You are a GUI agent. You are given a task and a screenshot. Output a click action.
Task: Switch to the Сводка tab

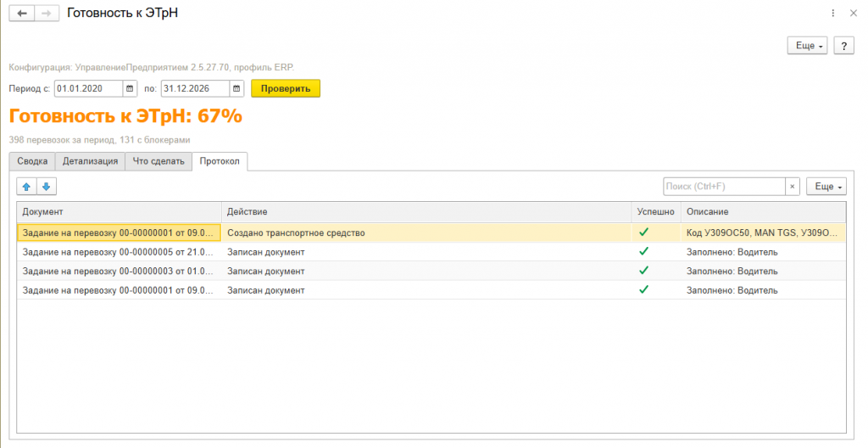coord(32,161)
